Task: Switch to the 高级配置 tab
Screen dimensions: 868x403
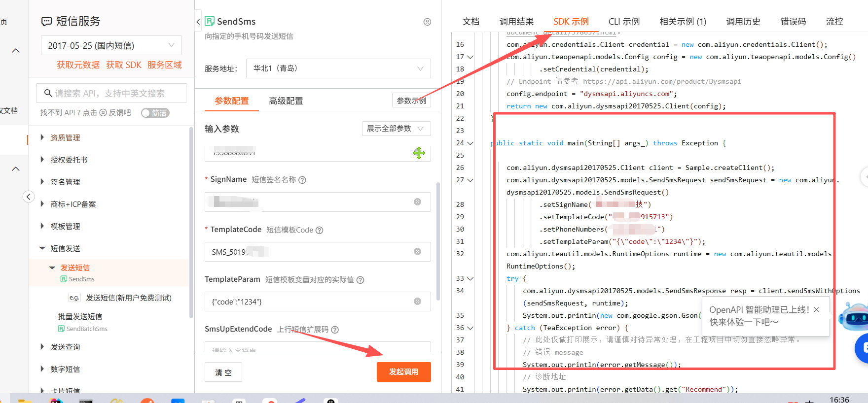Action: point(286,101)
